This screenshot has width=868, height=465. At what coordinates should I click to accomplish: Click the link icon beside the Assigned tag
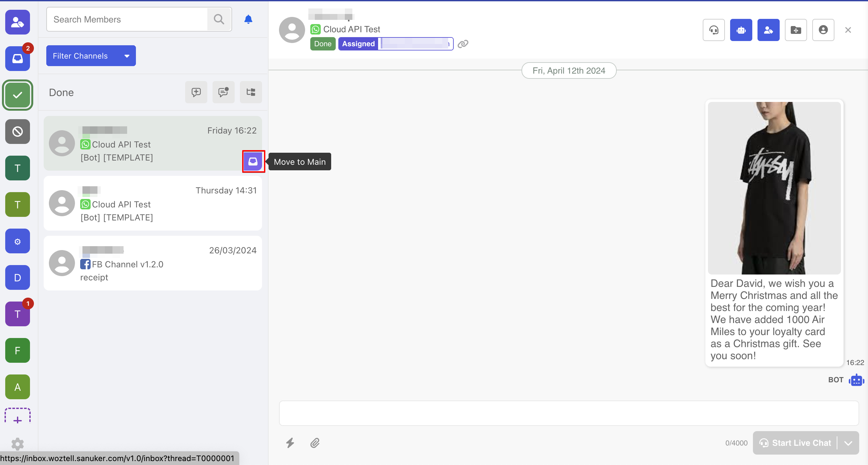[x=463, y=44]
